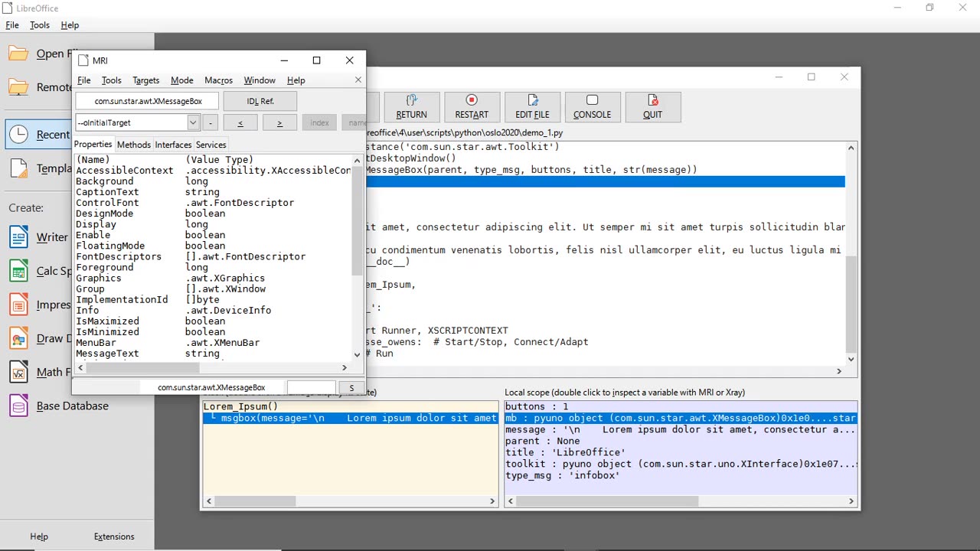
Task: Open the MRI Tools menu
Action: pos(111,80)
